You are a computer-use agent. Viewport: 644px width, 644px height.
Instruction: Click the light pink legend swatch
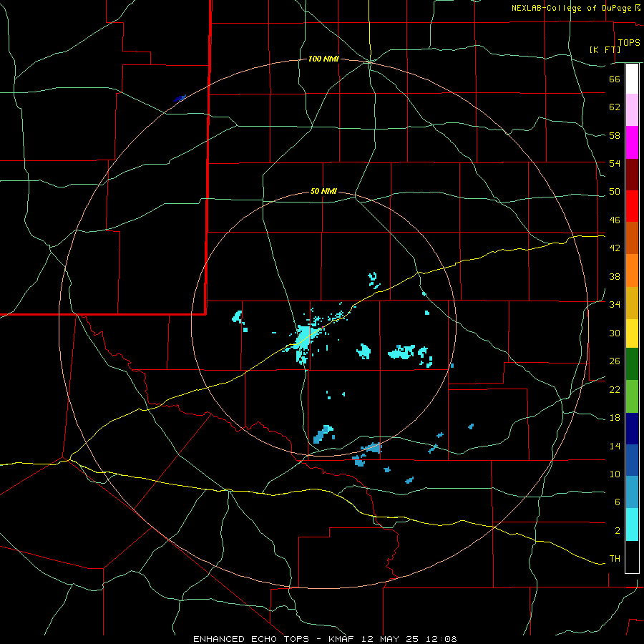point(632,109)
